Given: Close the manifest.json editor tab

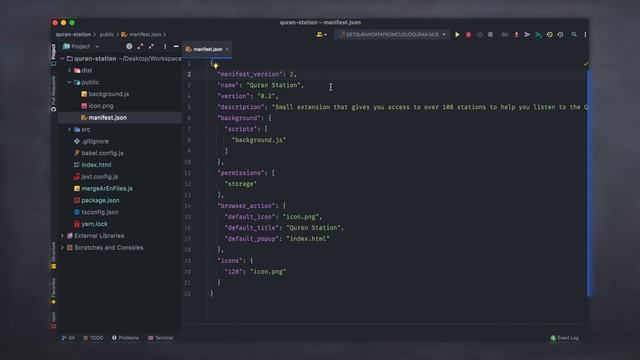Looking at the screenshot, I should pyautogui.click(x=227, y=49).
